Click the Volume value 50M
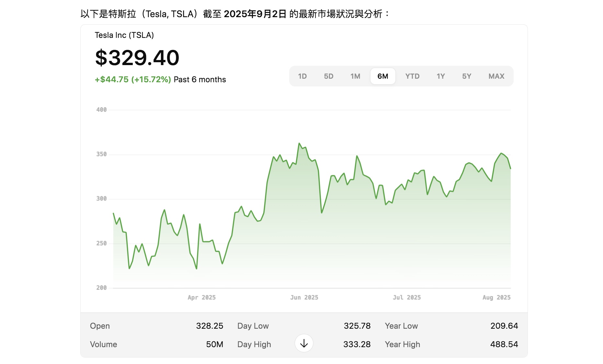 click(x=214, y=344)
